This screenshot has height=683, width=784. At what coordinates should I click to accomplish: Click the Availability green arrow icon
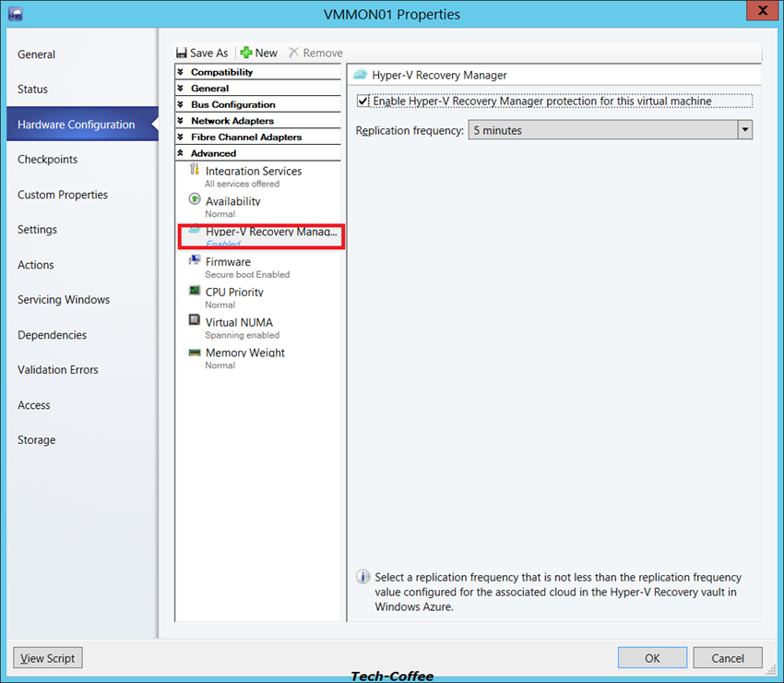pyautogui.click(x=195, y=199)
